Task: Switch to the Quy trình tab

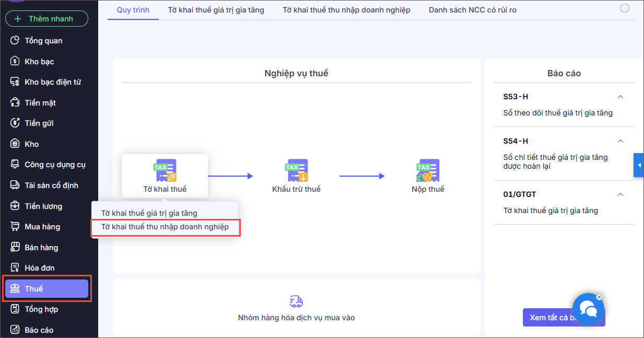Action: tap(133, 10)
